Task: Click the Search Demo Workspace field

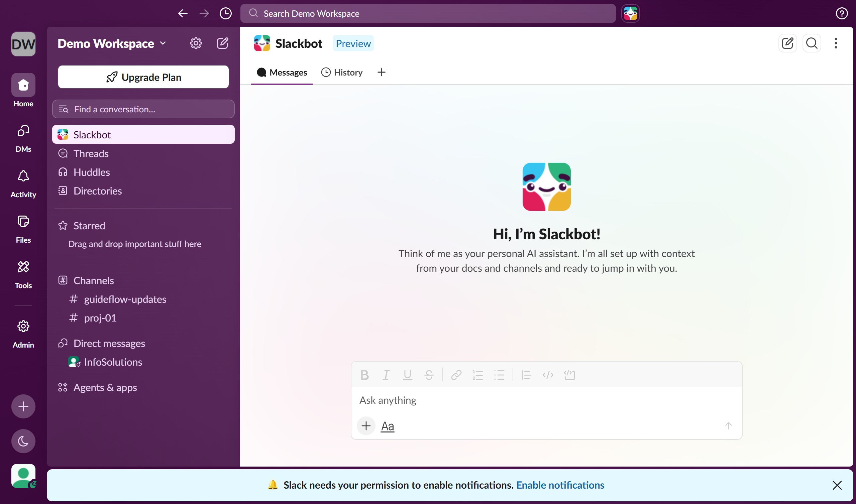Action: pyautogui.click(x=428, y=14)
